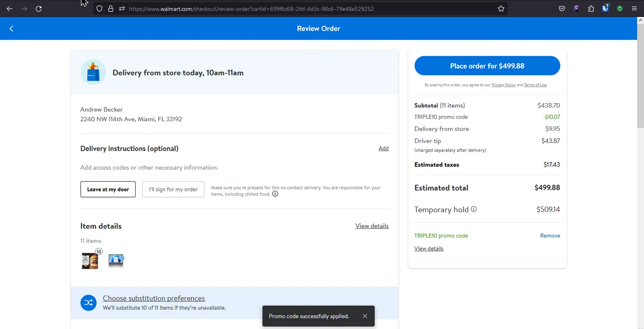Click the padlock site security icon
This screenshot has width=644, height=329.
[111, 9]
